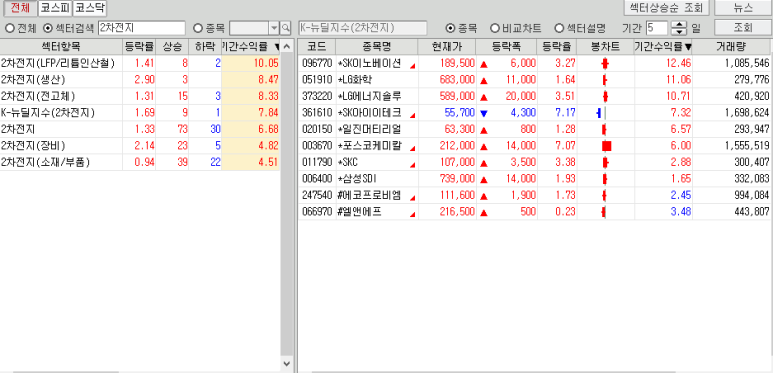The image size is (773, 373).
Task: Click the up triangle in LG화학 row
Action: point(484,80)
